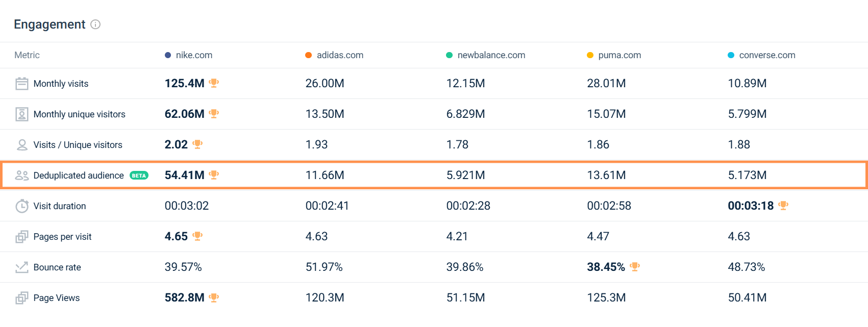Click the Visits / Unique visitors person icon
Viewport: 868px width, 327px height.
click(x=22, y=145)
